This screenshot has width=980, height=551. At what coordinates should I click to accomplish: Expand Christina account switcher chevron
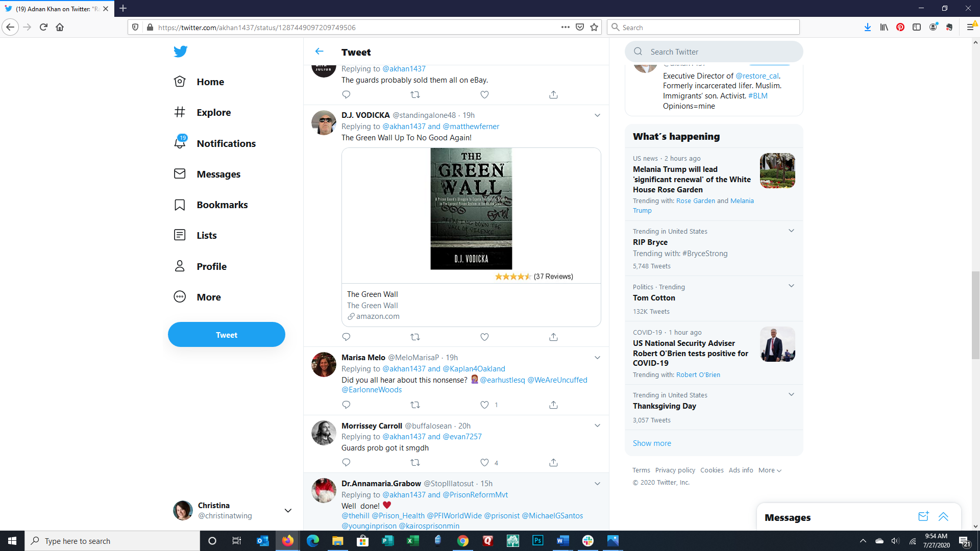(288, 510)
